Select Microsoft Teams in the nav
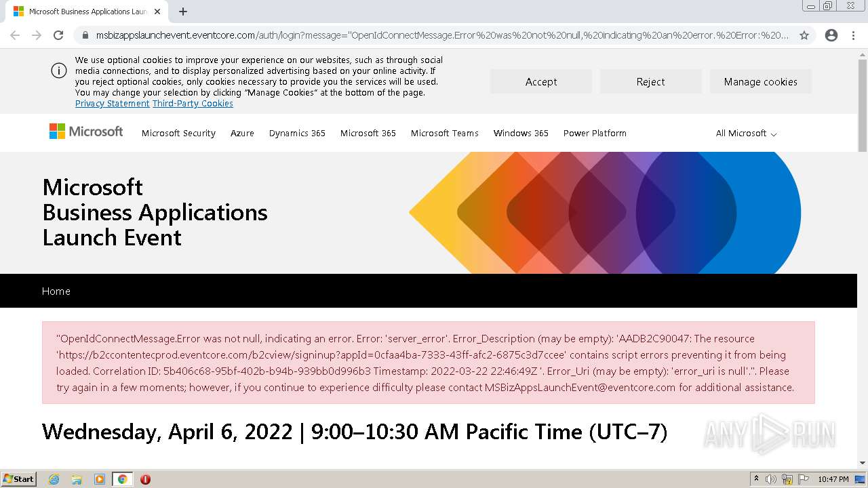The height and width of the screenshot is (488, 868). point(445,134)
